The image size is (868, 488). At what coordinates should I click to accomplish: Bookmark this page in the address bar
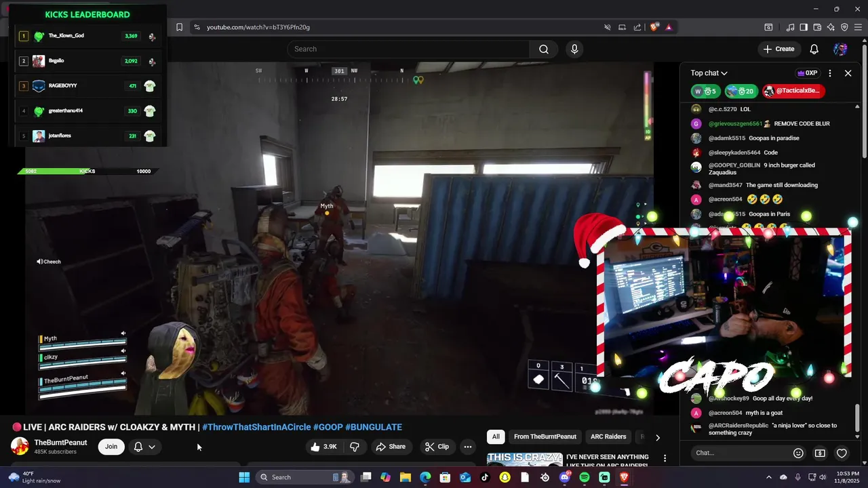pos(179,27)
